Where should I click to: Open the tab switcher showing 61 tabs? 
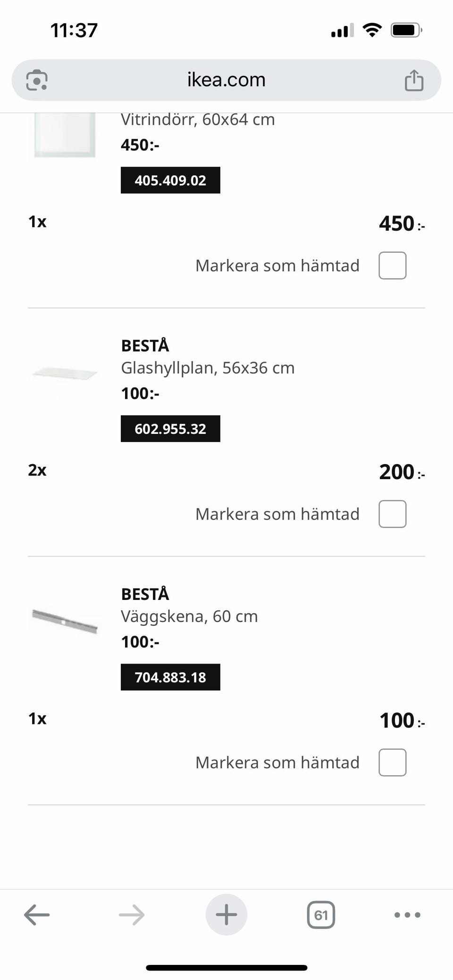click(321, 915)
